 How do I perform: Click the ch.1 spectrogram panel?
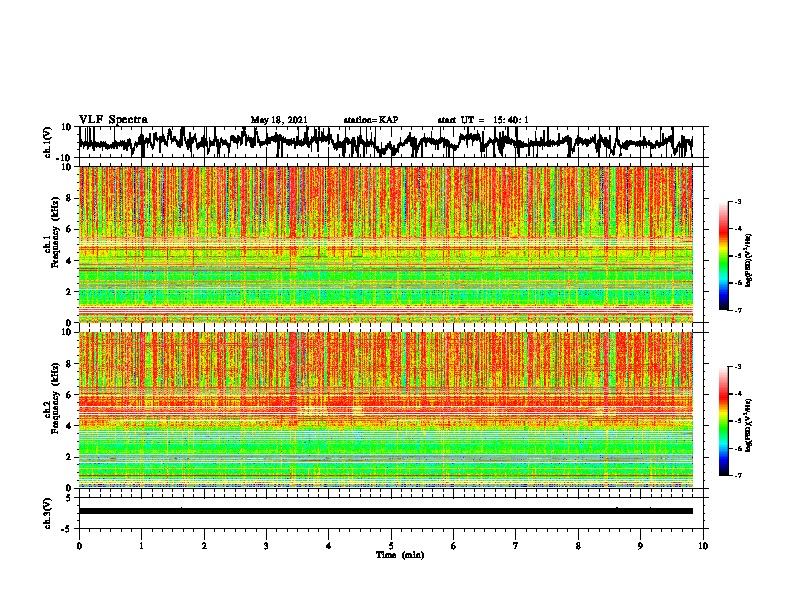coord(385,244)
